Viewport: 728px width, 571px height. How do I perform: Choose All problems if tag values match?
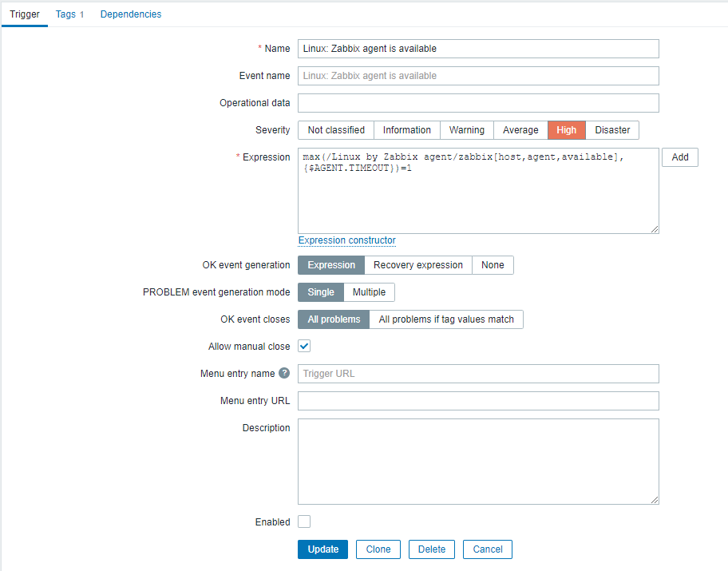tap(446, 319)
